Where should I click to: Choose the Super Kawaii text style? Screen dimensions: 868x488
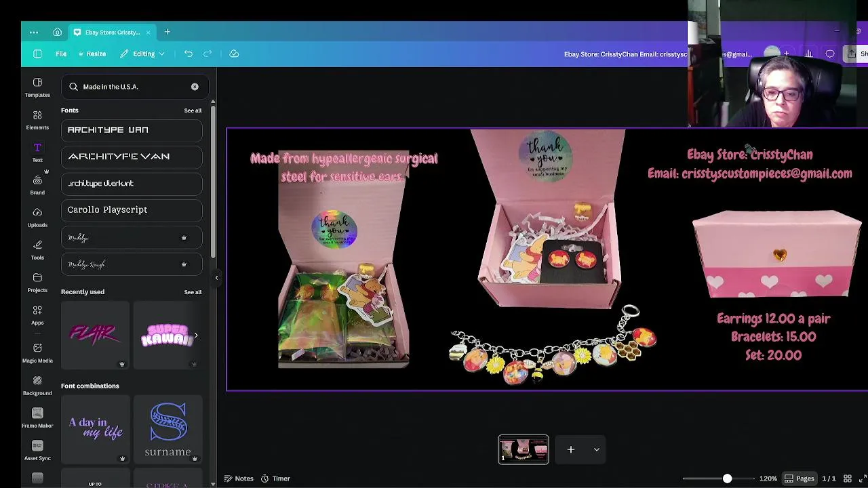click(167, 335)
